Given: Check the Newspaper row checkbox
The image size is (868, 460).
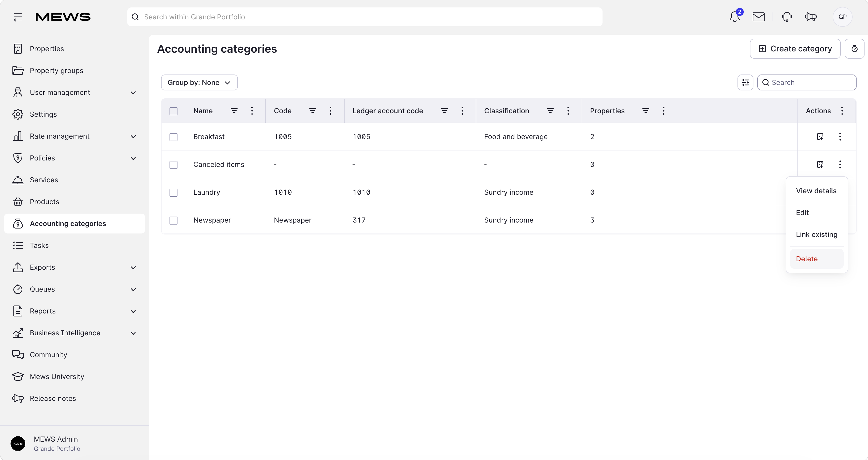Looking at the screenshot, I should tap(174, 221).
